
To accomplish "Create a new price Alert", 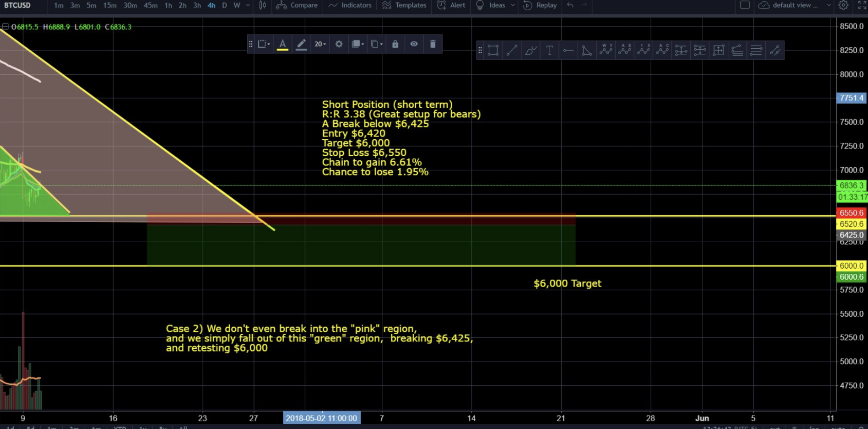I will pos(451,5).
